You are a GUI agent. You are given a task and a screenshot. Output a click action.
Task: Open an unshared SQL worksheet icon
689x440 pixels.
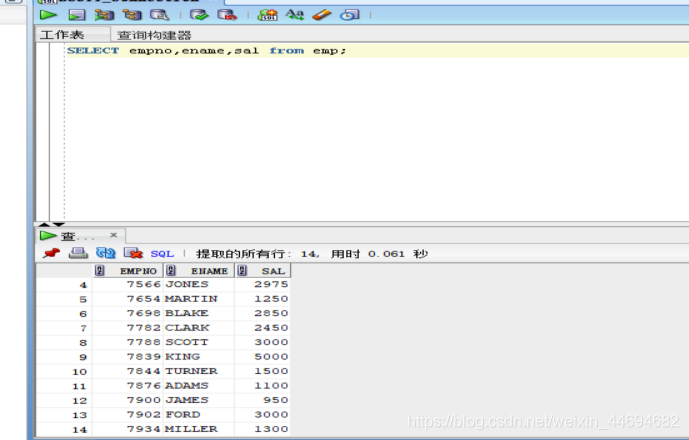(x=268, y=15)
